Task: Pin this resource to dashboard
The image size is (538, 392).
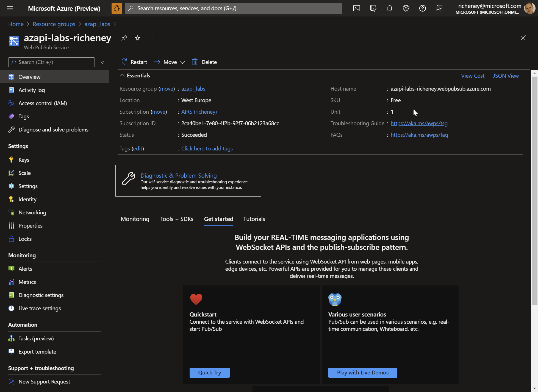Action: (x=124, y=38)
